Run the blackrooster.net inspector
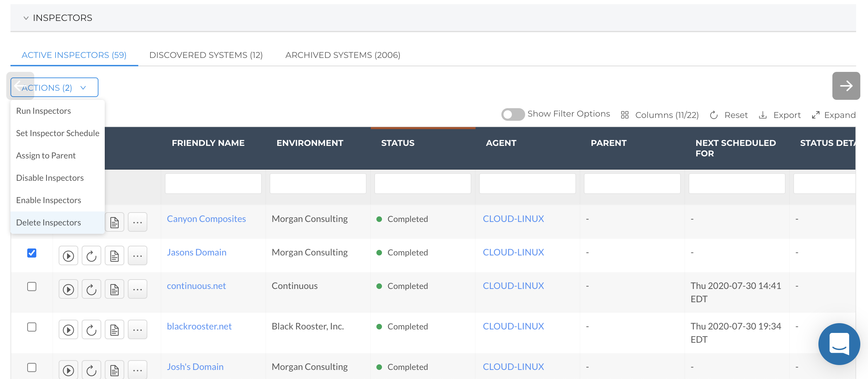Viewport: 868px width, 379px height. (x=68, y=330)
